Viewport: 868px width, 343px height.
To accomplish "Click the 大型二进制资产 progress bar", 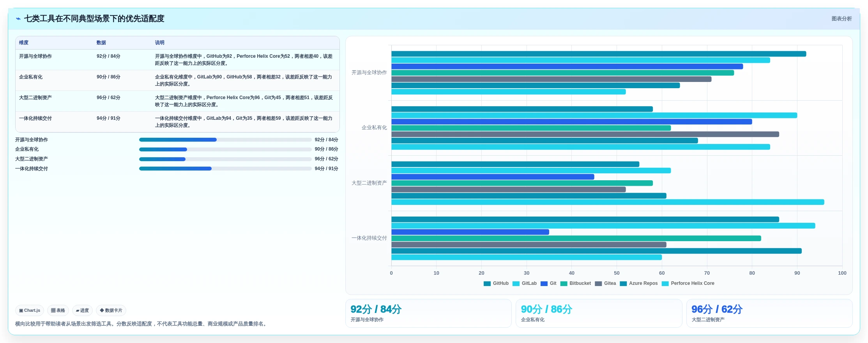I will point(225,159).
